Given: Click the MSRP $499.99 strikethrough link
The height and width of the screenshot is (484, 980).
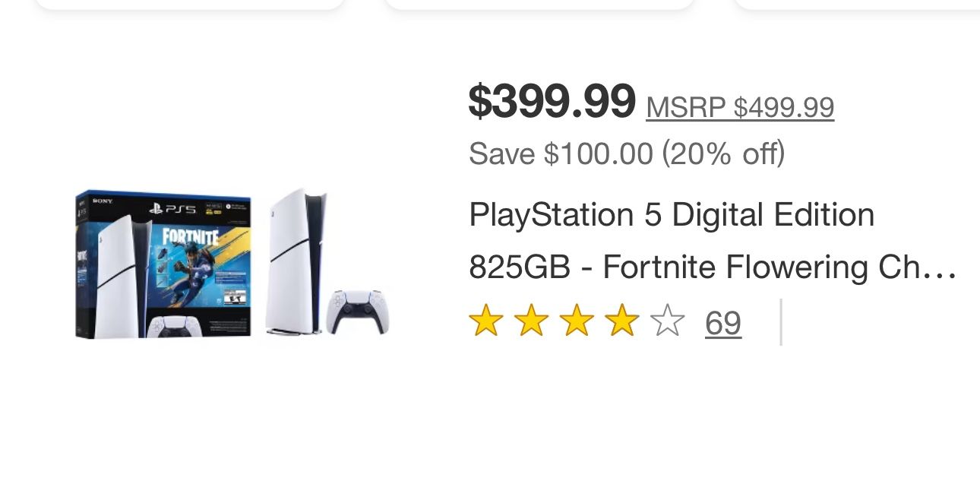Looking at the screenshot, I should coord(739,106).
